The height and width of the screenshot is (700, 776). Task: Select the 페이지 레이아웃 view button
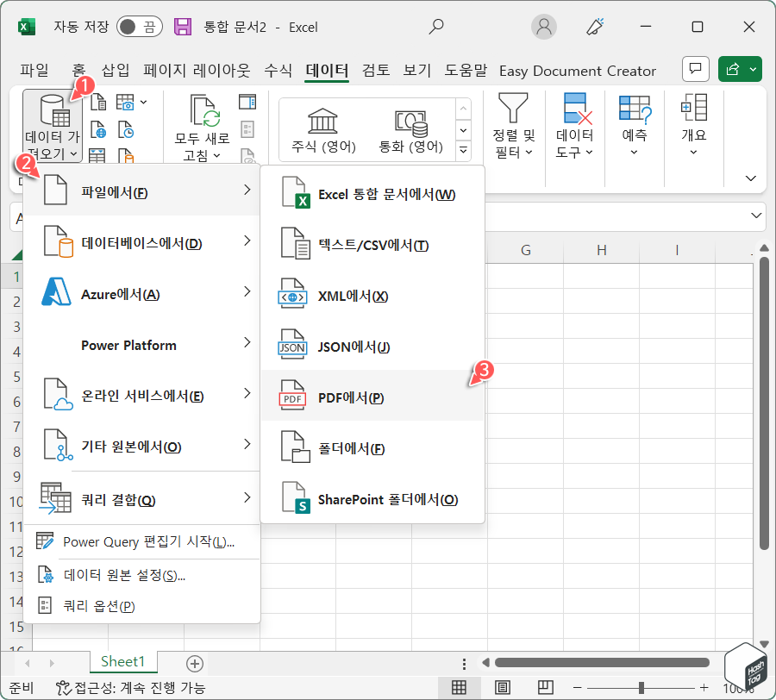coord(501,686)
